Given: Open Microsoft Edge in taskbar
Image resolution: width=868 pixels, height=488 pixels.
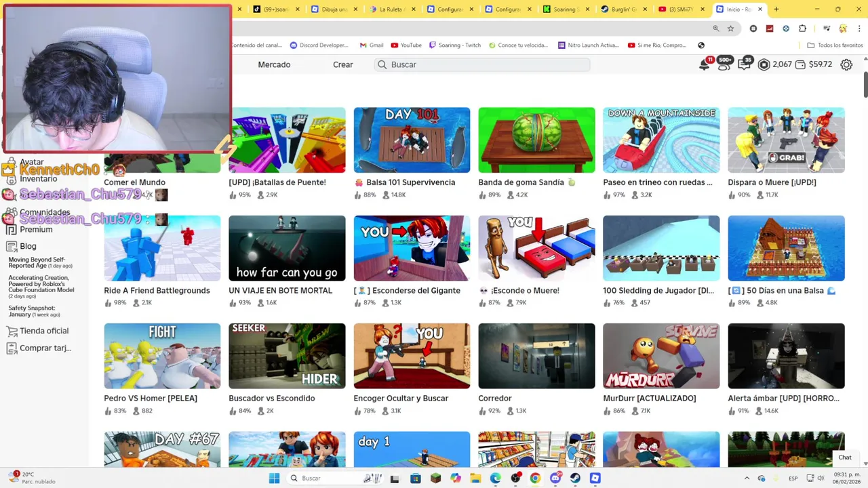Looking at the screenshot, I should [496, 479].
